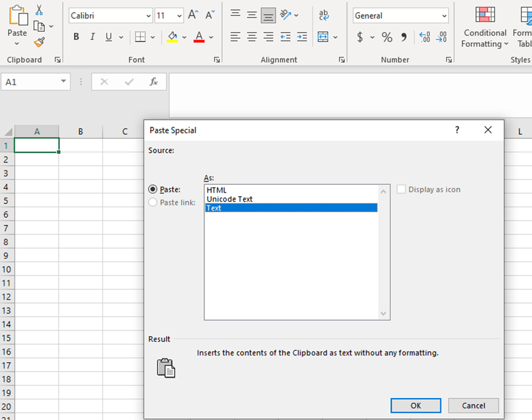Click the Insert Function fx button
This screenshot has width=532, height=420.
click(154, 82)
